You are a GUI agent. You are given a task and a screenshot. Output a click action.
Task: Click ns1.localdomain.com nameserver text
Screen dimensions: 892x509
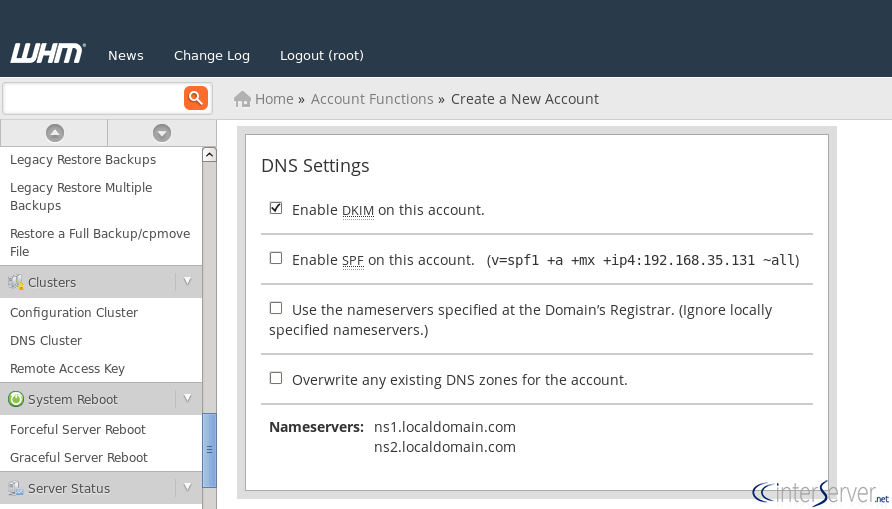coord(445,427)
